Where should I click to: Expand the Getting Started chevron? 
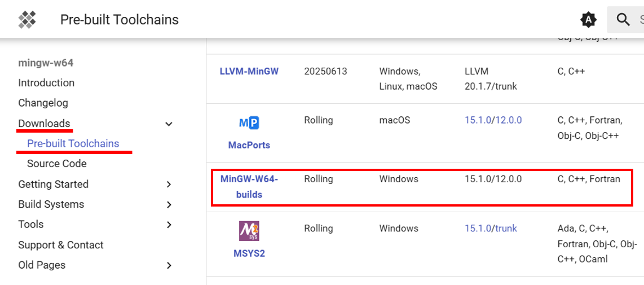point(169,184)
